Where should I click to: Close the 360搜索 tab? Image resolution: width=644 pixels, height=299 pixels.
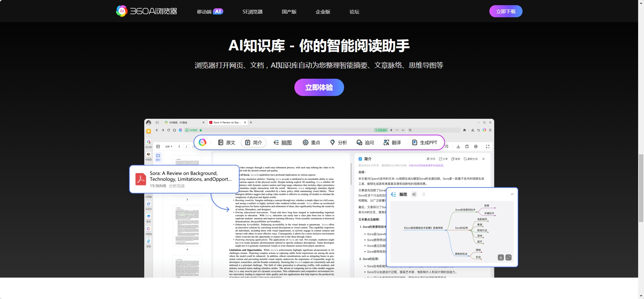203,123
